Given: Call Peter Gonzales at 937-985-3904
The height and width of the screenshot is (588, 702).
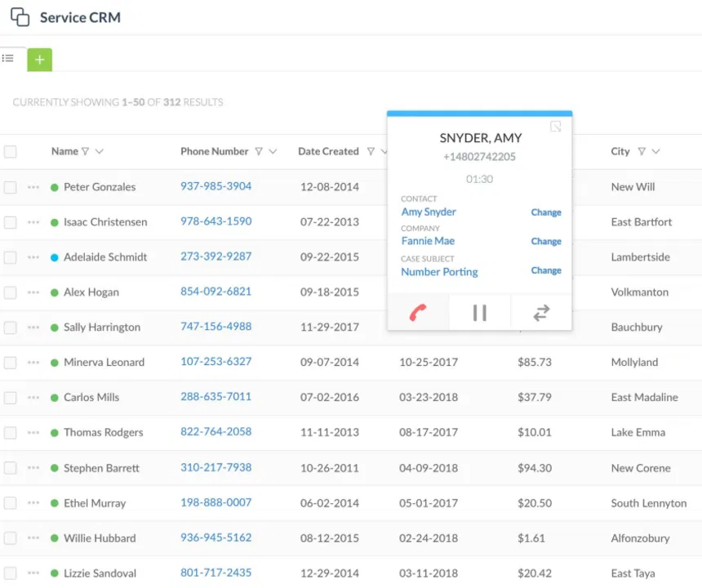Looking at the screenshot, I should [x=215, y=186].
